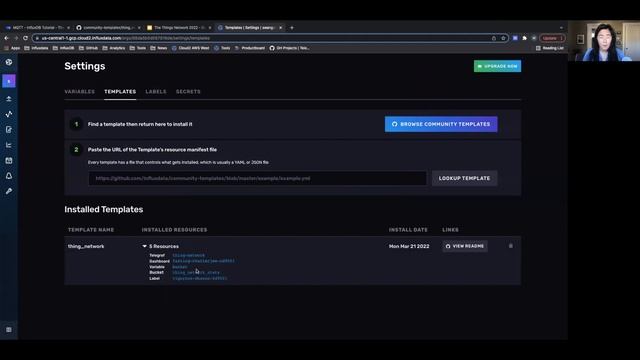640x360 pixels.
Task: Collapse the 5 Resources list
Action: pyautogui.click(x=144, y=246)
